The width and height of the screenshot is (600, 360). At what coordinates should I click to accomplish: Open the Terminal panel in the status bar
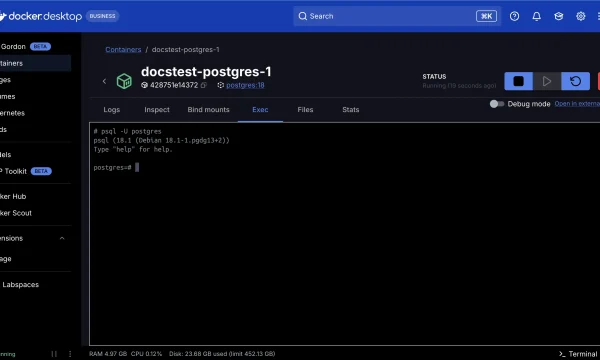pos(578,354)
